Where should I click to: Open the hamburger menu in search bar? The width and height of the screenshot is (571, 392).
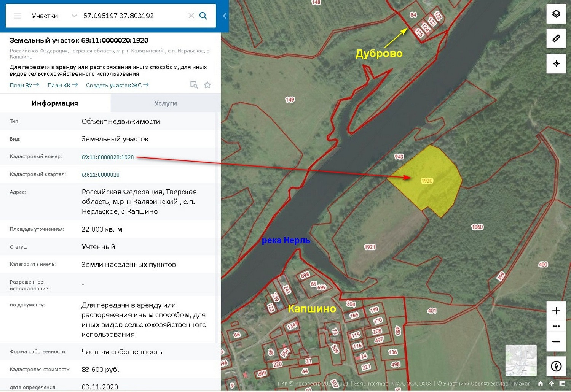click(18, 16)
